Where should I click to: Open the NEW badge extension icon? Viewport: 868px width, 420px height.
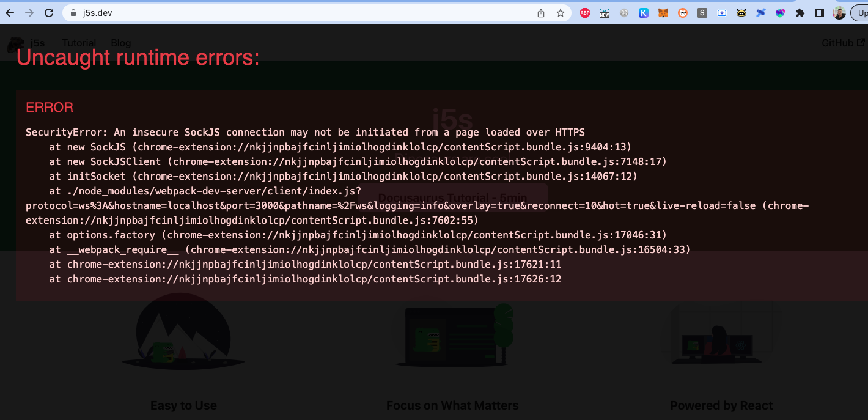[x=605, y=13]
